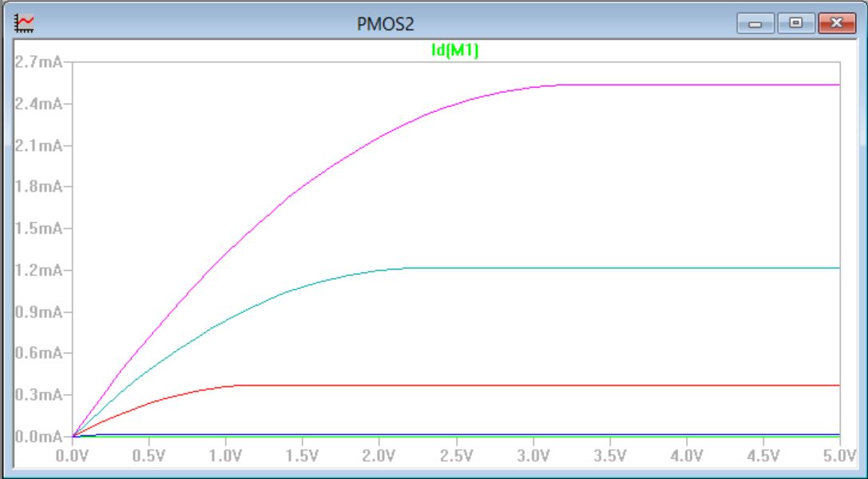
Task: Click the 0.0mA vertical axis label
Action: coord(39,437)
